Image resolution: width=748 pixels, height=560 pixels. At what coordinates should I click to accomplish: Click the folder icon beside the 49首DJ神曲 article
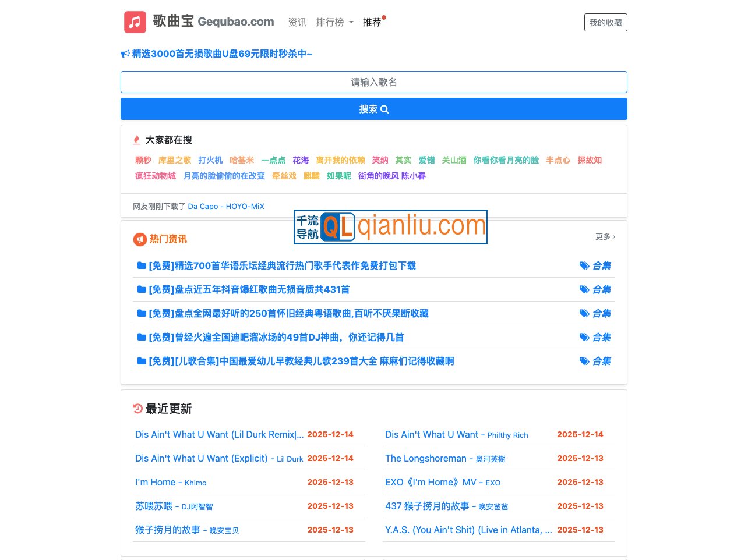pyautogui.click(x=142, y=337)
